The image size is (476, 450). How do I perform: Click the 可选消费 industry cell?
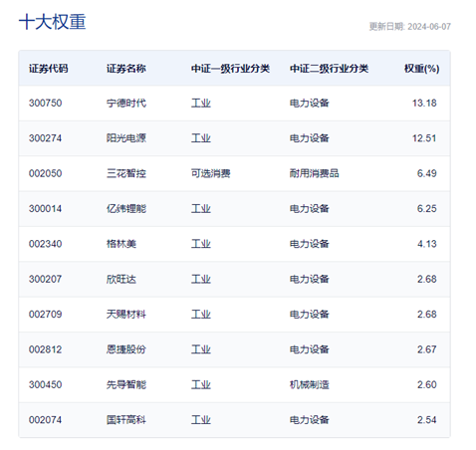[x=211, y=173]
